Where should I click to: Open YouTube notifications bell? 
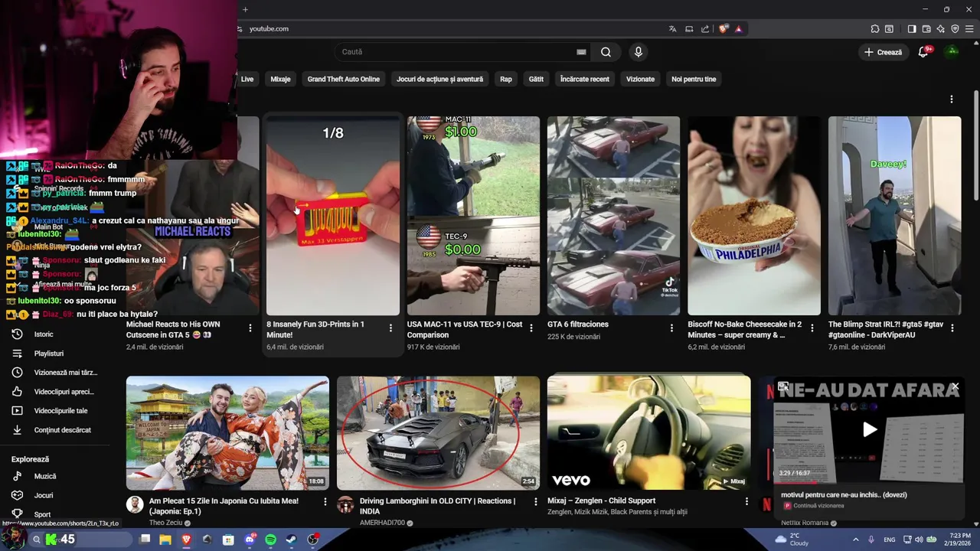click(923, 52)
